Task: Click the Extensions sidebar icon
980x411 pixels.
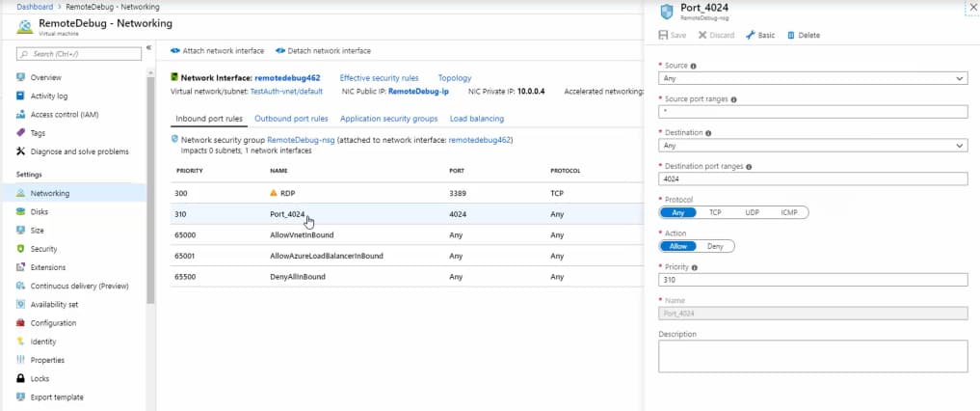Action: pos(20,267)
